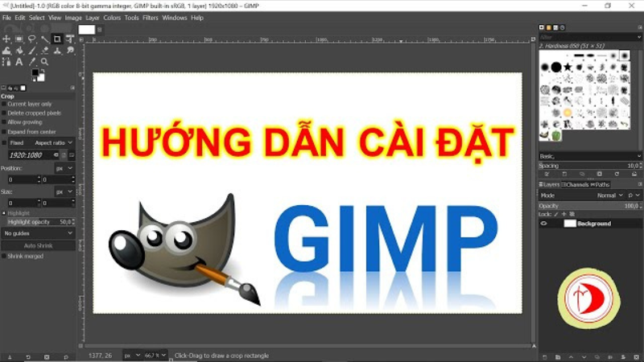Select the Zoom magnifier tool
644x362 pixels.
pyautogui.click(x=45, y=61)
